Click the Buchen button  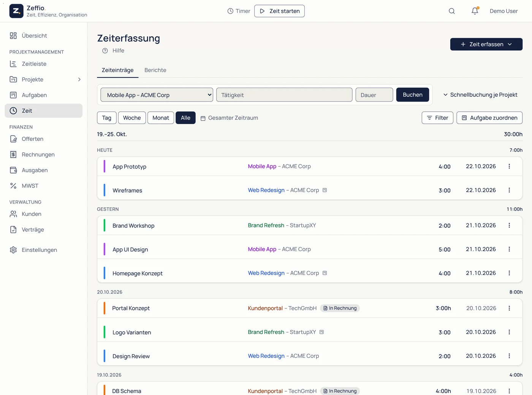point(413,95)
